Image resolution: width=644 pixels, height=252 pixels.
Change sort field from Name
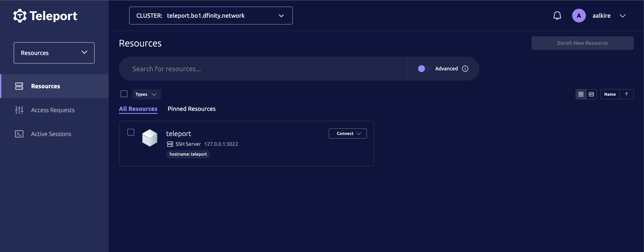(x=610, y=94)
